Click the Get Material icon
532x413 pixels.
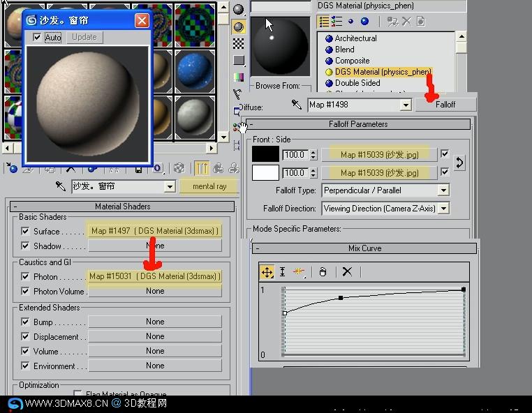12,168
